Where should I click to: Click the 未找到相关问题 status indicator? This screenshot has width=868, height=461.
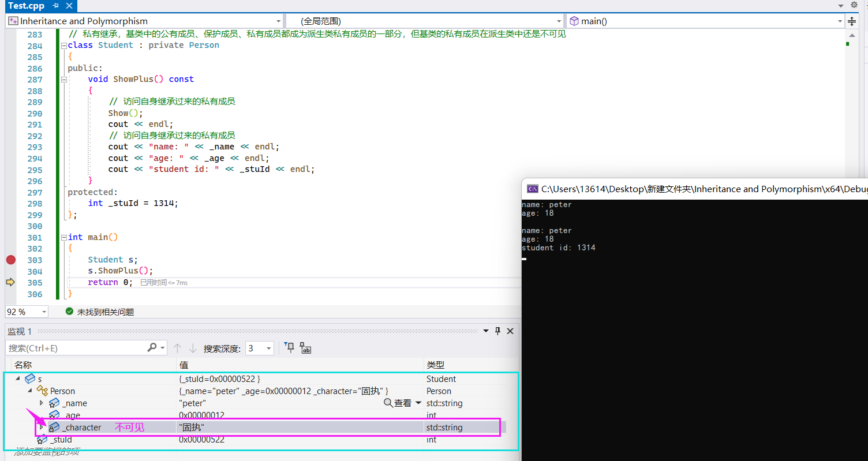(x=100, y=312)
